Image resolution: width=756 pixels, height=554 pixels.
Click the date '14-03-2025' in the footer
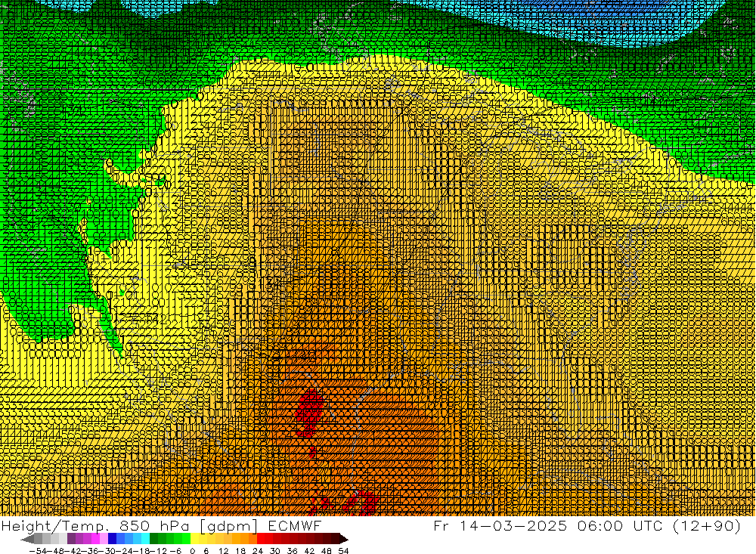[513, 525]
